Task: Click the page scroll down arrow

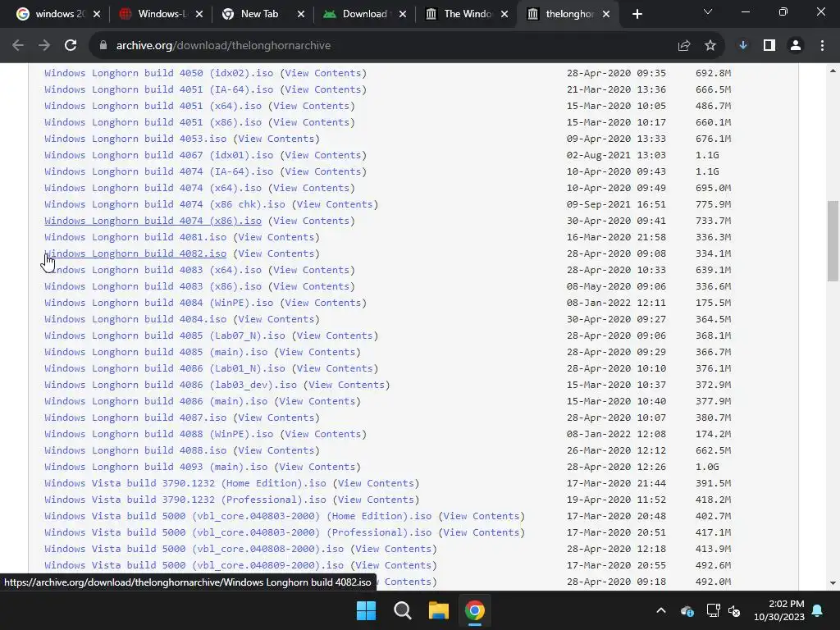Action: [833, 583]
